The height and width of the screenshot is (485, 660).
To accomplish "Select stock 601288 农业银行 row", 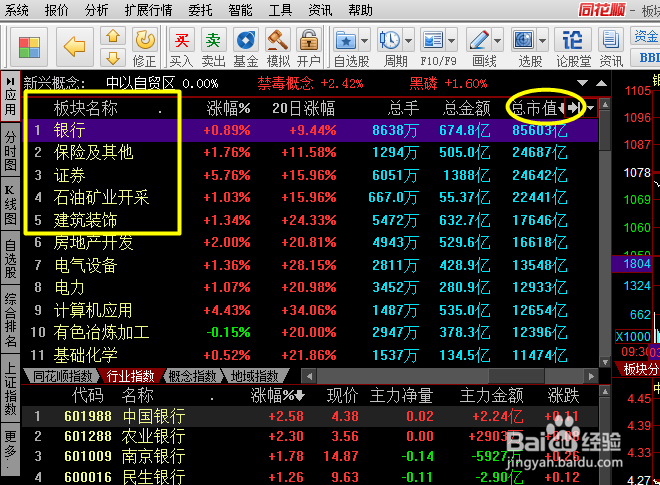I will 310,436.
